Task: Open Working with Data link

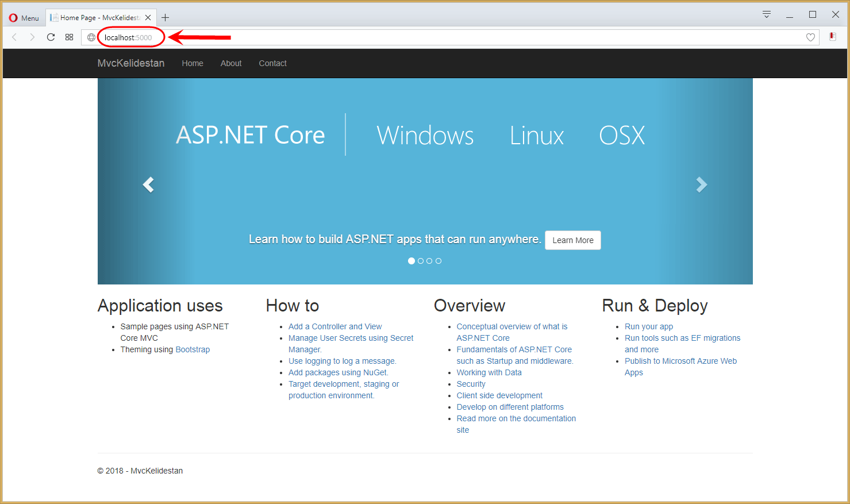Action: click(x=489, y=372)
